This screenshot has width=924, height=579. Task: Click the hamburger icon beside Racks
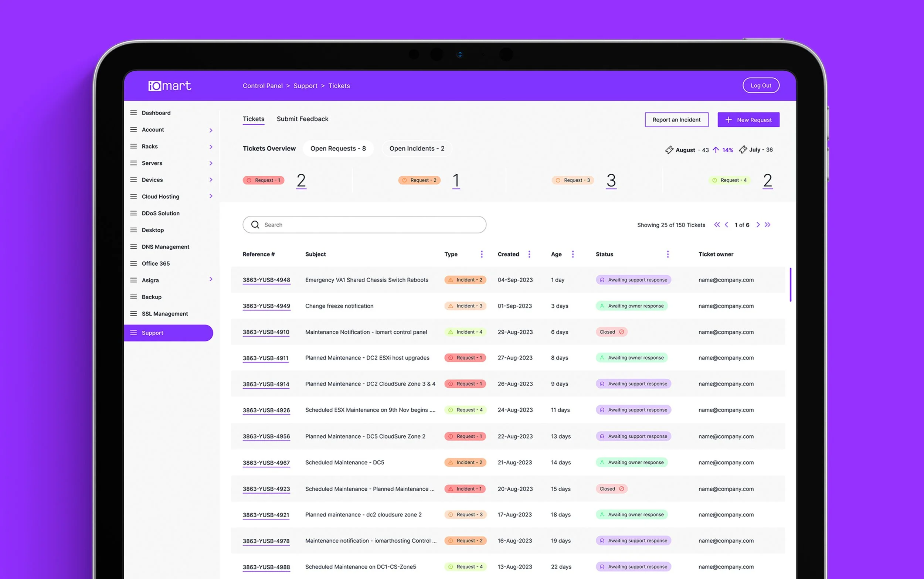(133, 146)
